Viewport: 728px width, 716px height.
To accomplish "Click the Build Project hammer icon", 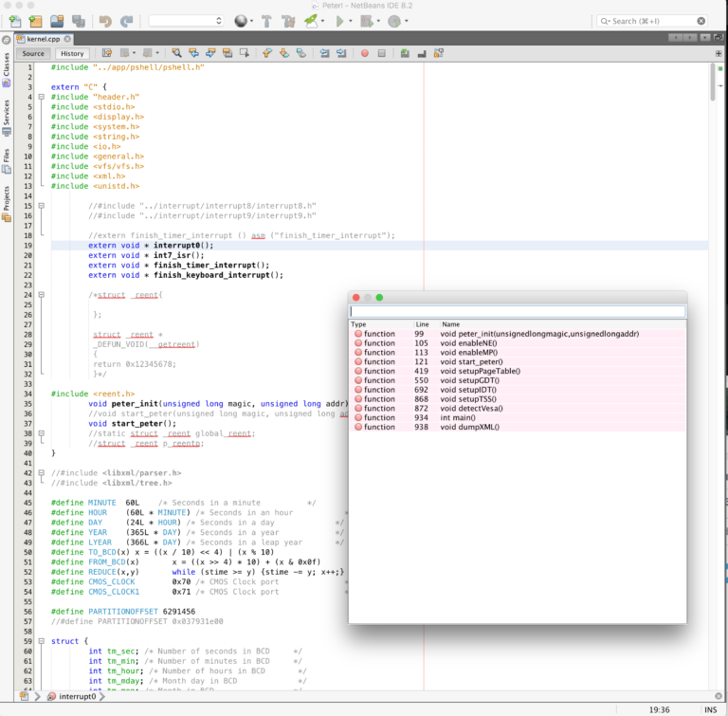I will pyautogui.click(x=266, y=22).
